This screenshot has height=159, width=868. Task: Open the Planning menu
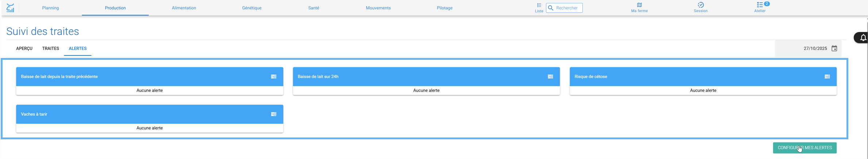tap(50, 8)
